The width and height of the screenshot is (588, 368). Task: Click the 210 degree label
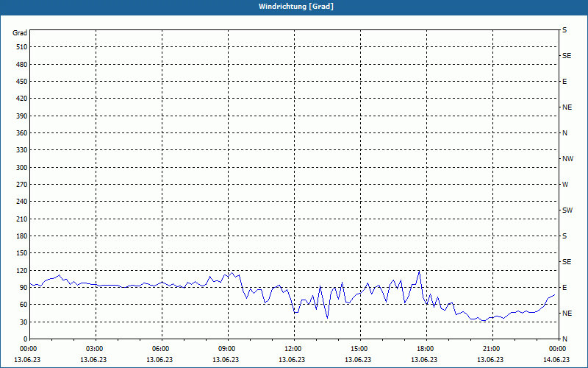[x=22, y=219]
